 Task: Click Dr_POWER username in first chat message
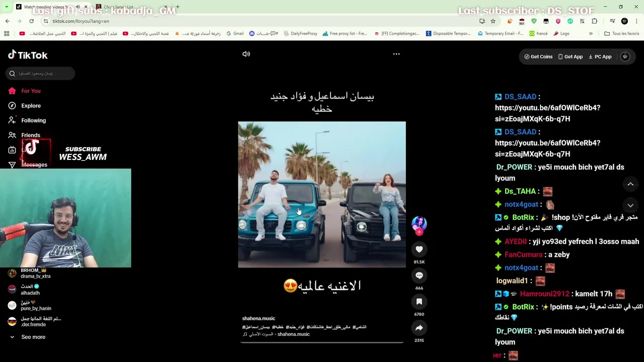pyautogui.click(x=514, y=167)
